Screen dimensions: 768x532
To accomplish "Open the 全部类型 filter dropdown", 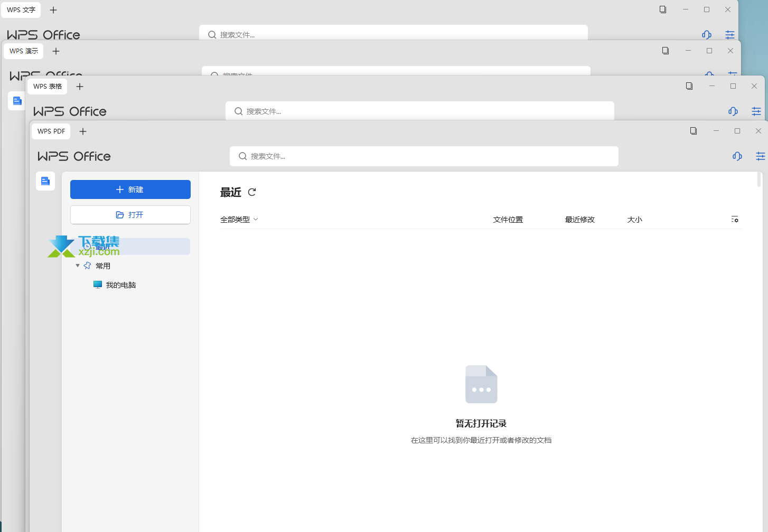I will (239, 220).
